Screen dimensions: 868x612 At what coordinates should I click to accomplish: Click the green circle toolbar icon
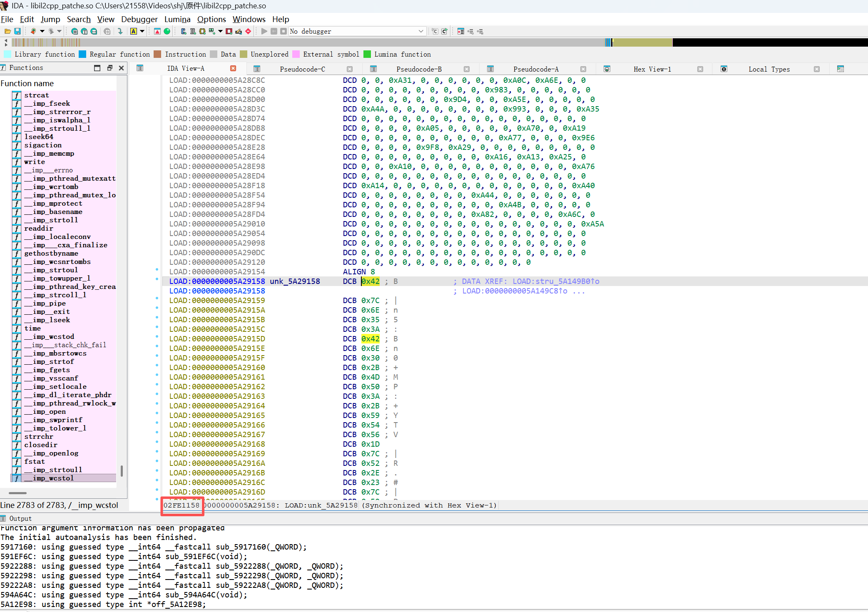[167, 31]
